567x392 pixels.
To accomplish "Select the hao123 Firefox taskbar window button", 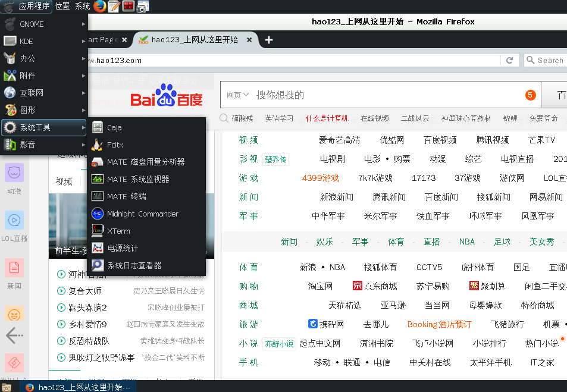I will pyautogui.click(x=78, y=387).
